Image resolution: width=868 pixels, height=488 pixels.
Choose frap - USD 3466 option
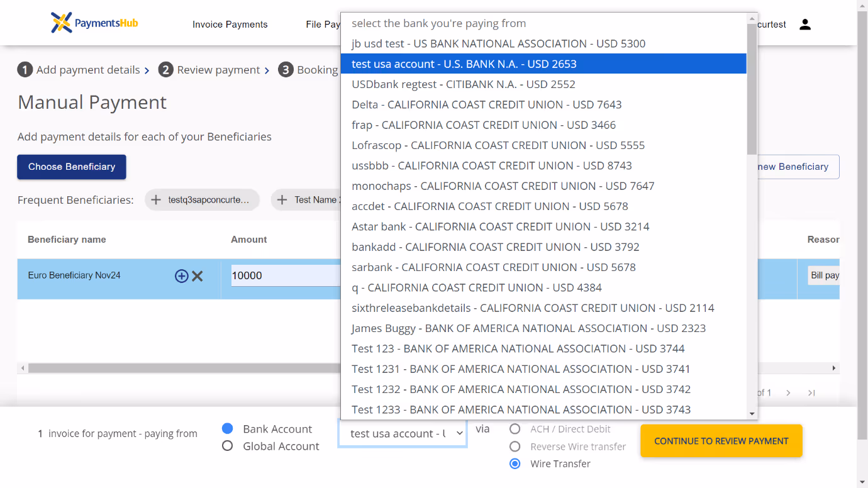(543, 125)
